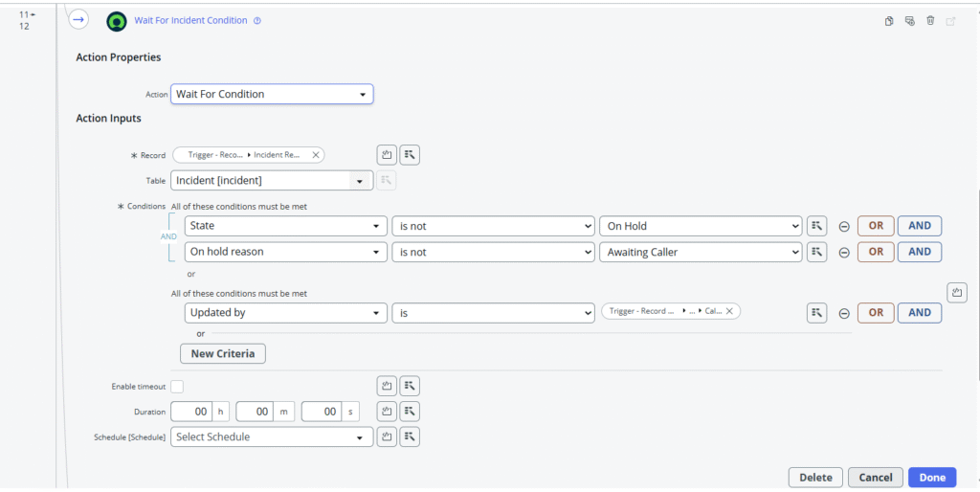
Task: Open data pill picker for State row
Action: pos(816,227)
